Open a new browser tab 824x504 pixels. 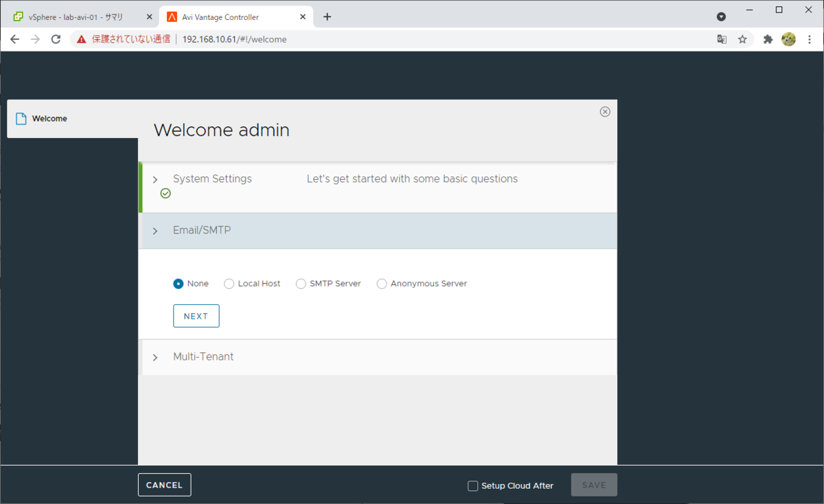pos(327,16)
